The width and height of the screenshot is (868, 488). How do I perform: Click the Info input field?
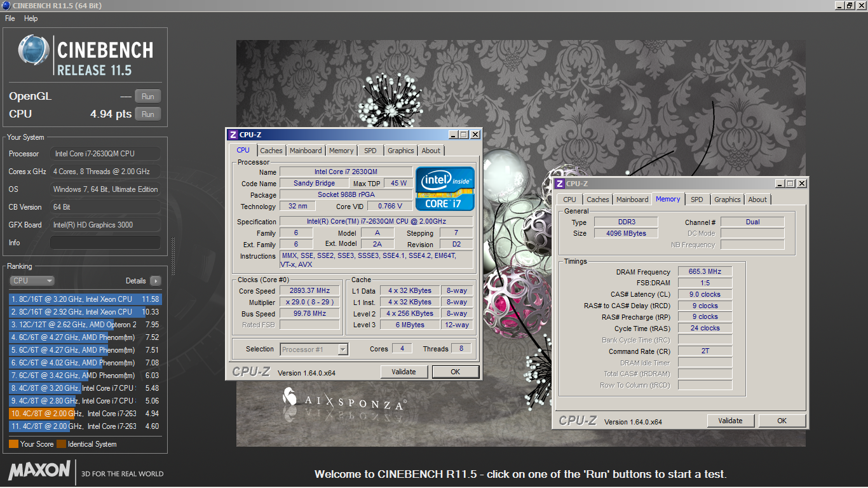pyautogui.click(x=105, y=243)
